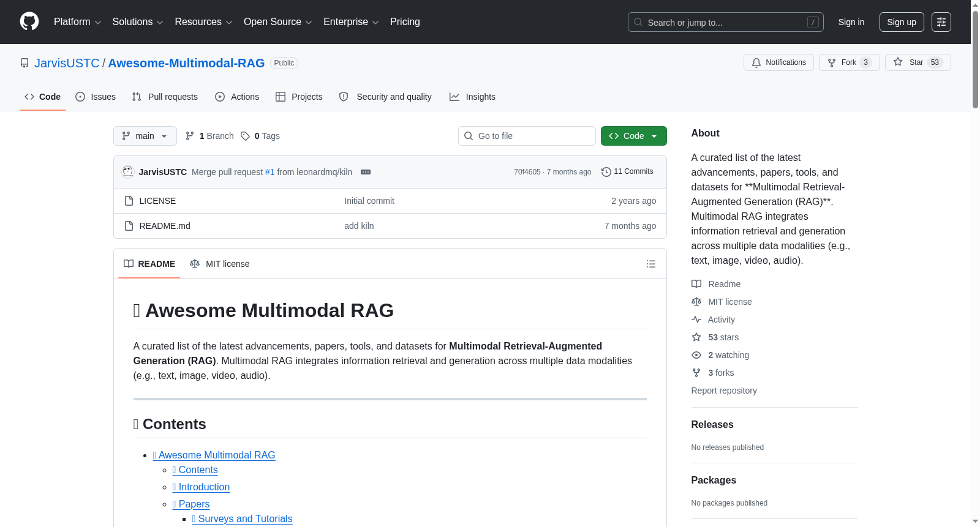Click JarvisUSTC avatar in commit row
The image size is (980, 527).
(128, 172)
